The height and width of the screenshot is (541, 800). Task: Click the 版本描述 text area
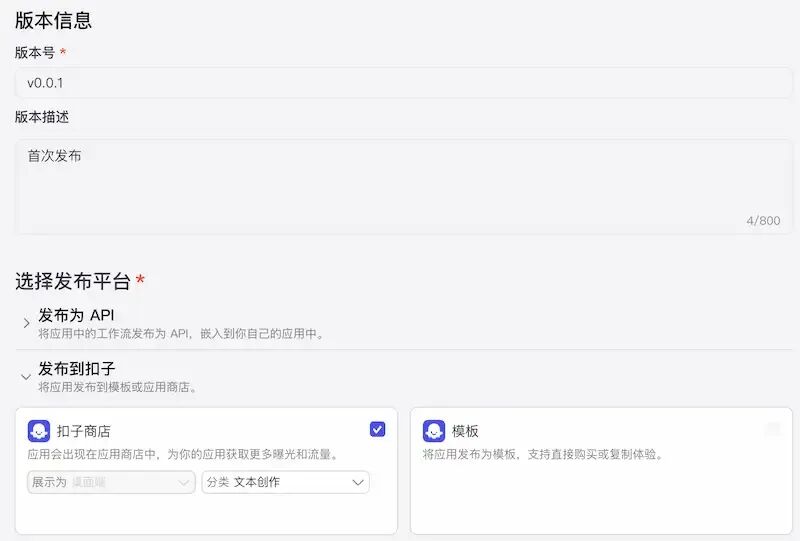404,187
